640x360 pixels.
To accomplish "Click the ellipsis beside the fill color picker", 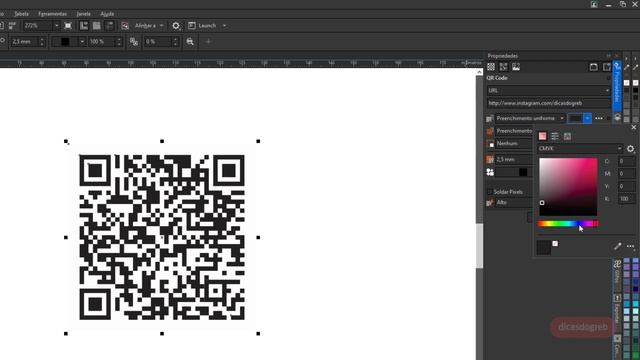I will coord(599,118).
